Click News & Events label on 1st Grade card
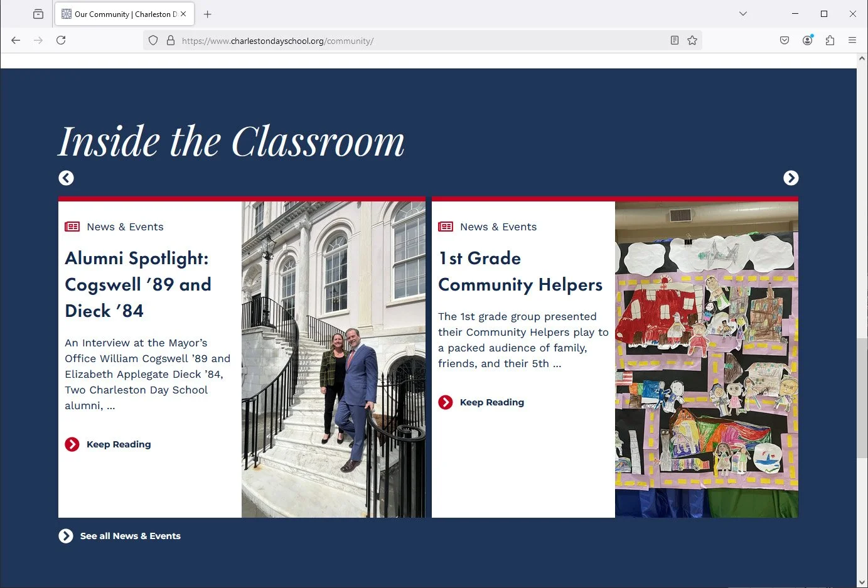The image size is (868, 588). [498, 227]
